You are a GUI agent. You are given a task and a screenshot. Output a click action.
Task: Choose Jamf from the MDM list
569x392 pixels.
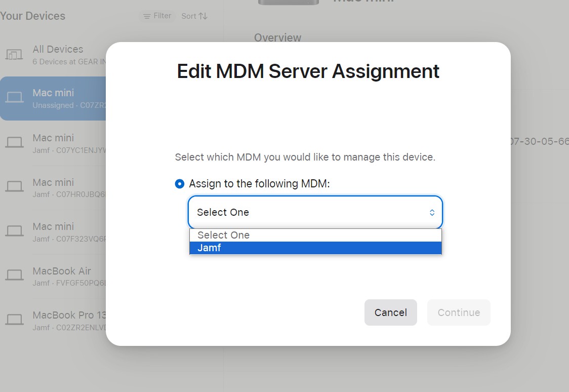tap(315, 248)
